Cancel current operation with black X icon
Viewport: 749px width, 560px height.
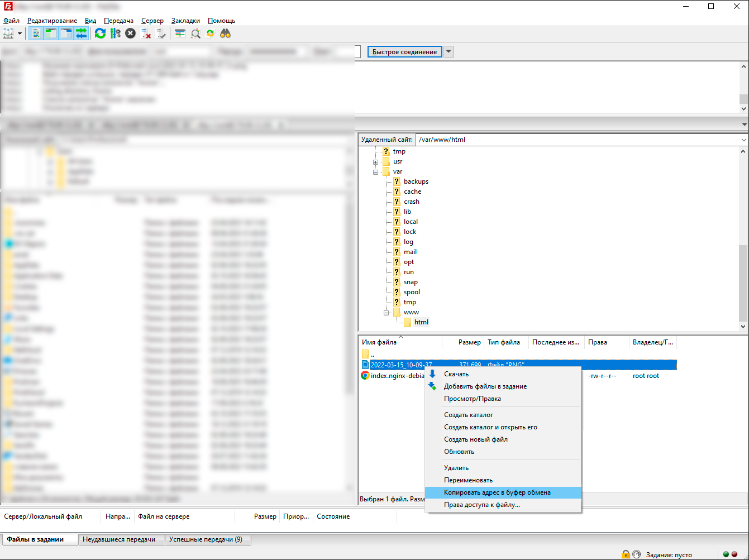130,33
